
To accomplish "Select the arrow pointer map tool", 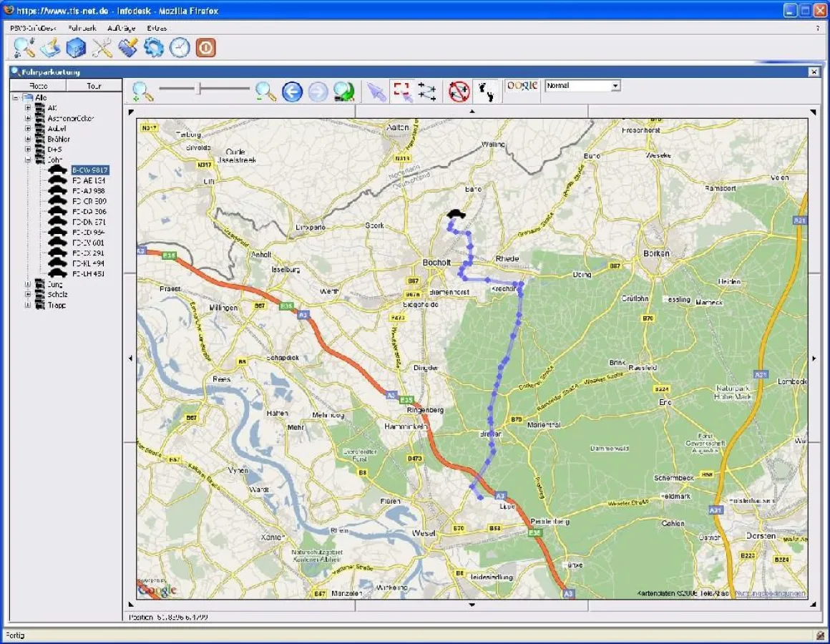I will click(x=376, y=91).
